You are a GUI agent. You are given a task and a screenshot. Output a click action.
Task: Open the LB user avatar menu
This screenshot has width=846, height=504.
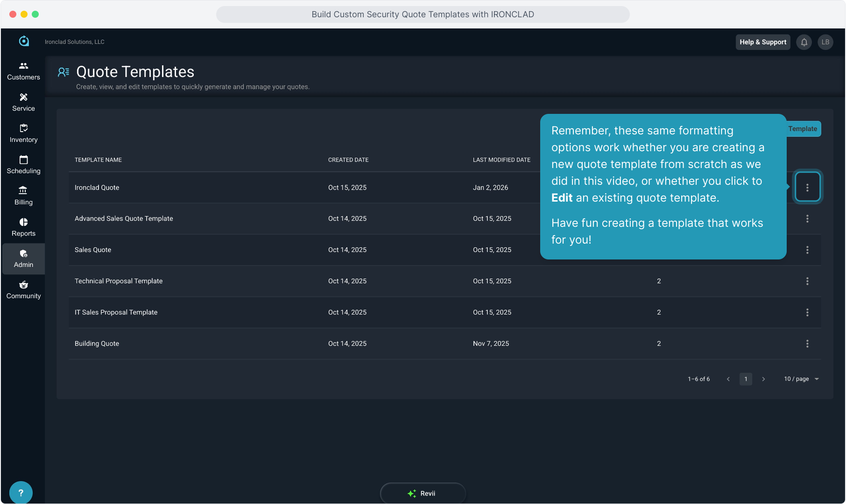tap(825, 42)
